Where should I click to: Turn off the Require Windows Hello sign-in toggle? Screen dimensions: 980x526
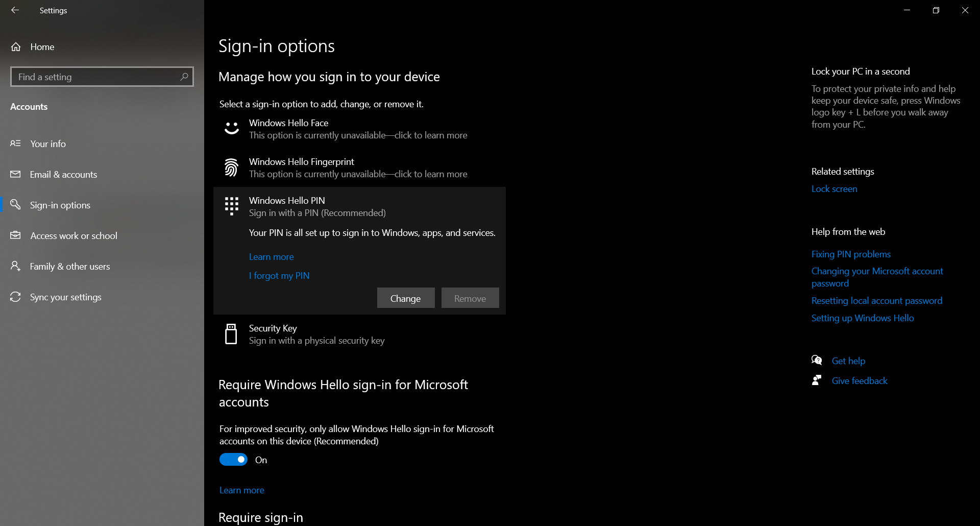(x=233, y=460)
